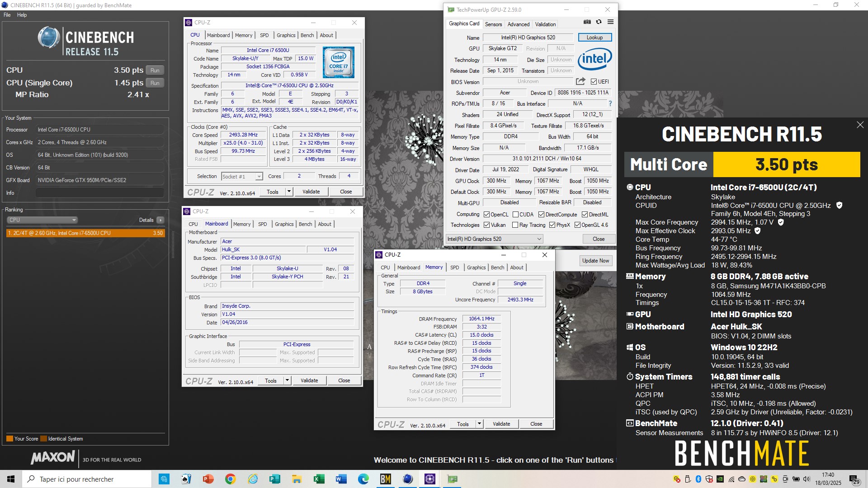Open Word from the taskbar
Viewport: 868px width, 488px height.
point(341,479)
